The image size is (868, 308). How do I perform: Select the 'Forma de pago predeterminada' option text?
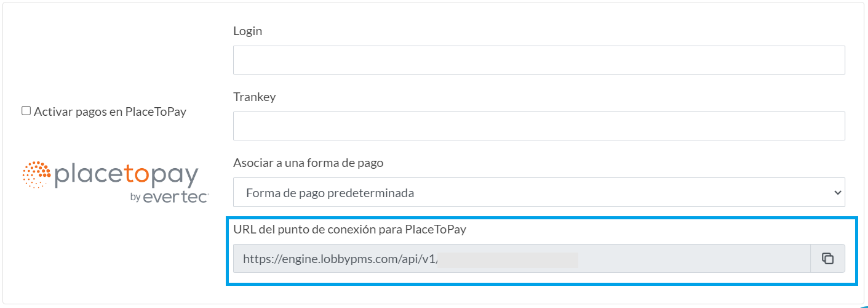(x=330, y=193)
